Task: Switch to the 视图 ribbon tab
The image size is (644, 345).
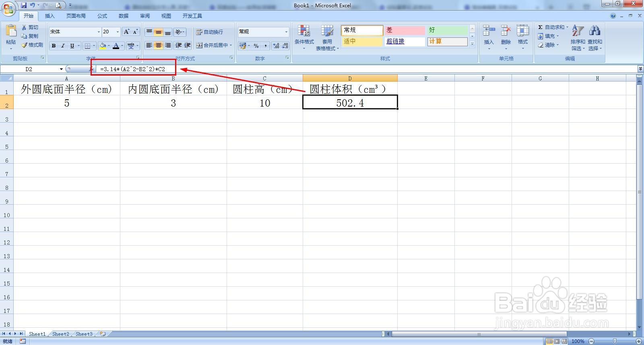Action: coord(166,16)
